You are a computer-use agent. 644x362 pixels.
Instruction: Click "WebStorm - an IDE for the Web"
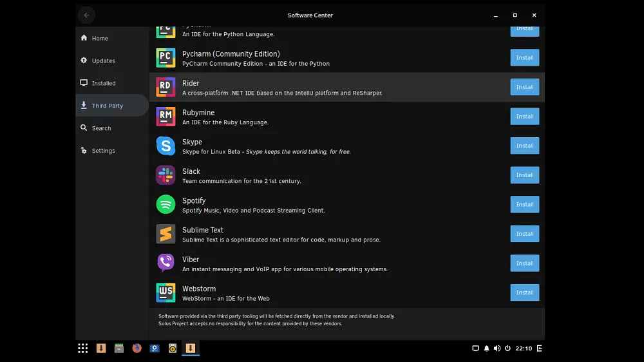pos(226,299)
